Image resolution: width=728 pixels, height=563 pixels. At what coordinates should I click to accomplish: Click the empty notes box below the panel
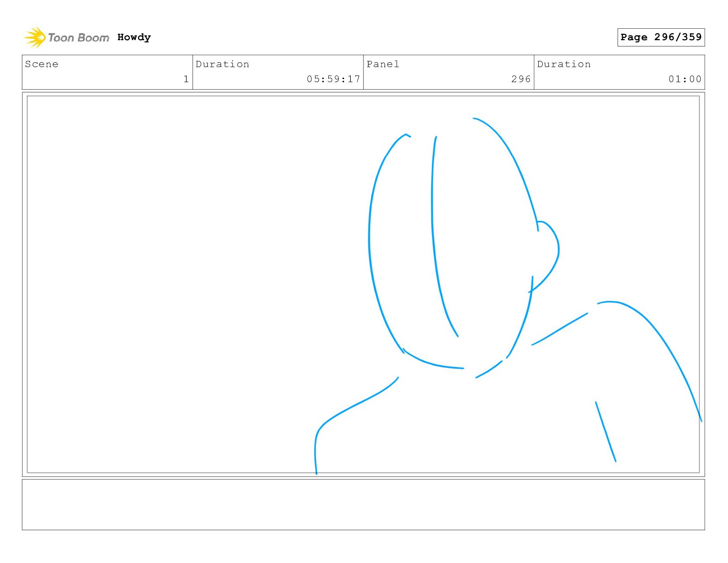tap(363, 505)
